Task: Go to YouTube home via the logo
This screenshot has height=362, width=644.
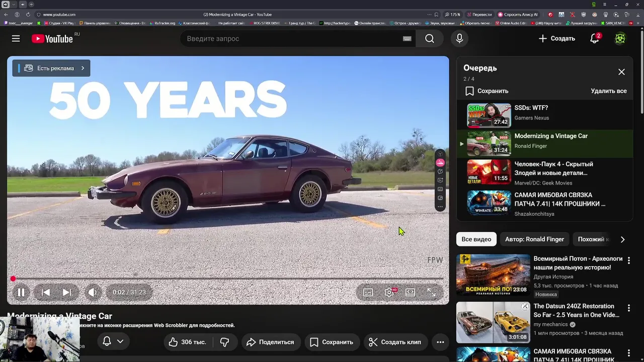Action: pyautogui.click(x=52, y=39)
